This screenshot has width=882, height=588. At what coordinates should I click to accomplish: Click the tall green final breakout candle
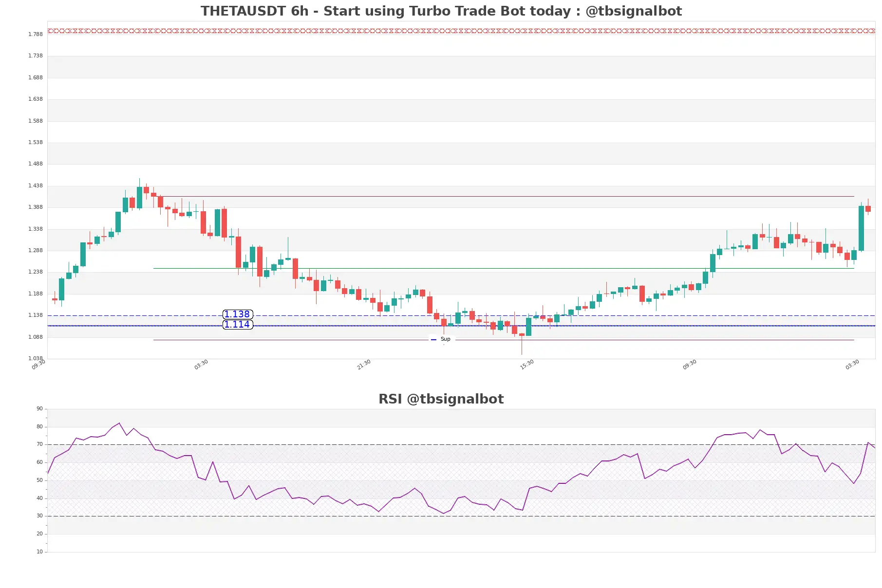coord(861,228)
